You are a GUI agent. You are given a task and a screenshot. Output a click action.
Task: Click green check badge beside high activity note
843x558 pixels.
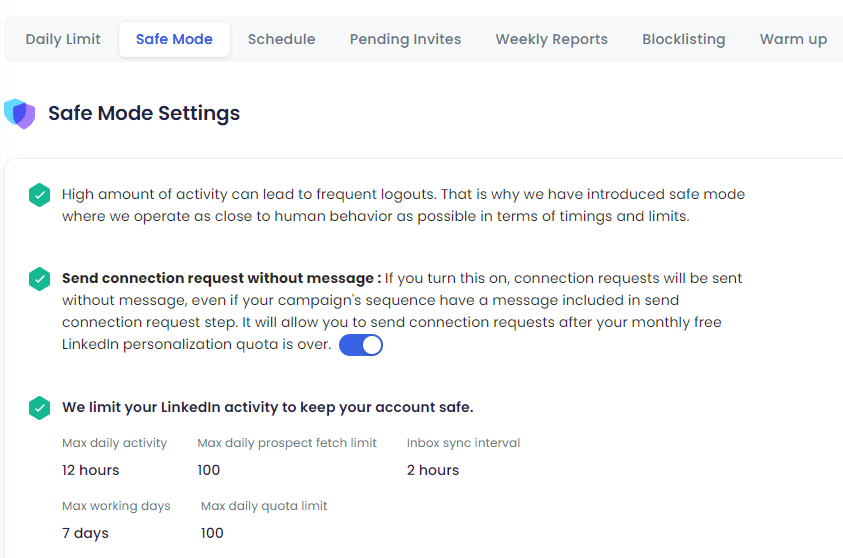39,195
